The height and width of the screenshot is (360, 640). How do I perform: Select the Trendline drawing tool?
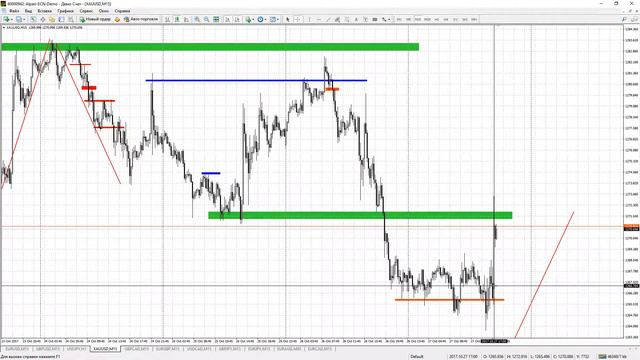click(x=328, y=19)
